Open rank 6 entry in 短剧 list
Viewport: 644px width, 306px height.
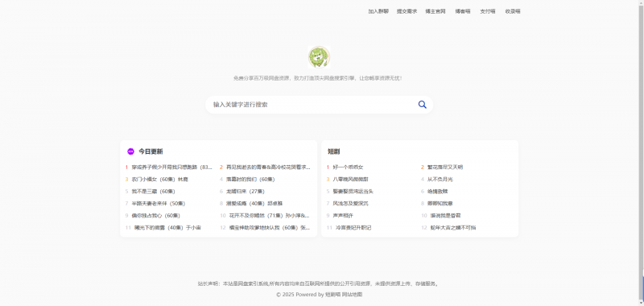point(437,192)
